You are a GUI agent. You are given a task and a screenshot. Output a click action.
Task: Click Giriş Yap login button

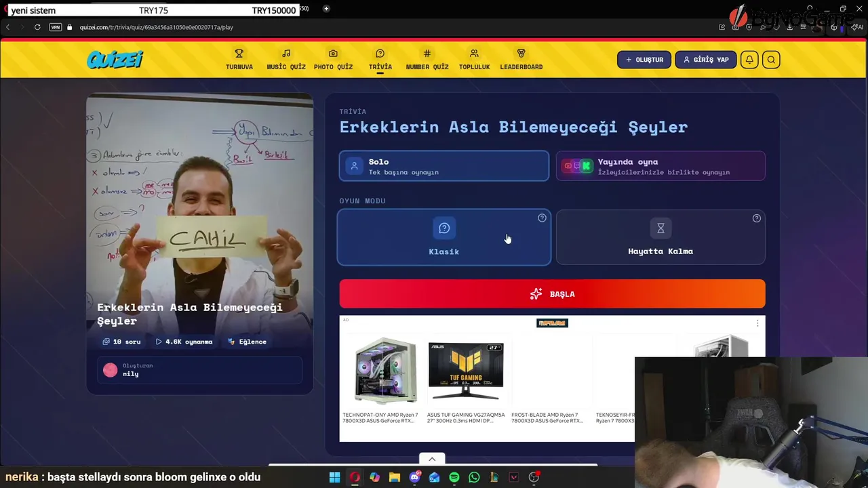pyautogui.click(x=705, y=60)
